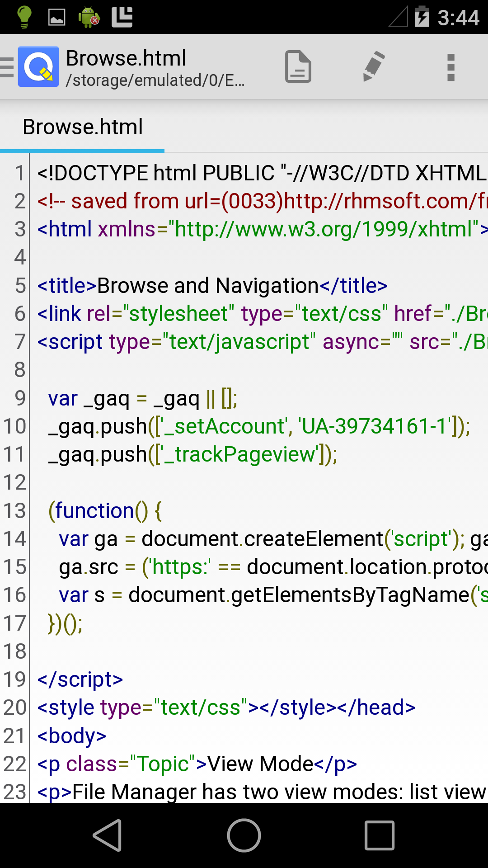Tap the QuickEdit app logo

(38, 67)
